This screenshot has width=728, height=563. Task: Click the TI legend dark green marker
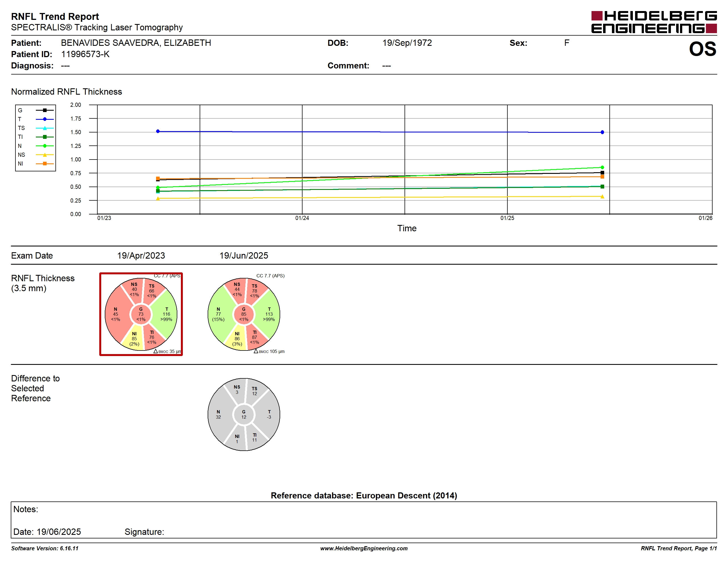pyautogui.click(x=45, y=137)
